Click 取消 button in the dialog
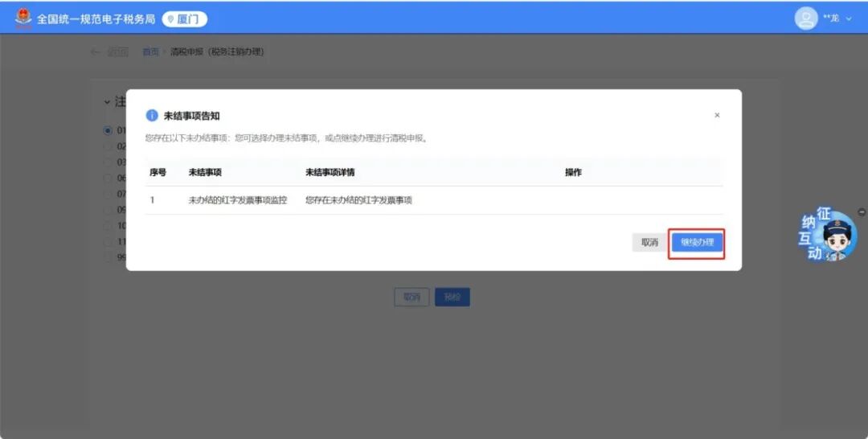Image resolution: width=868 pixels, height=439 pixels. [x=650, y=243]
